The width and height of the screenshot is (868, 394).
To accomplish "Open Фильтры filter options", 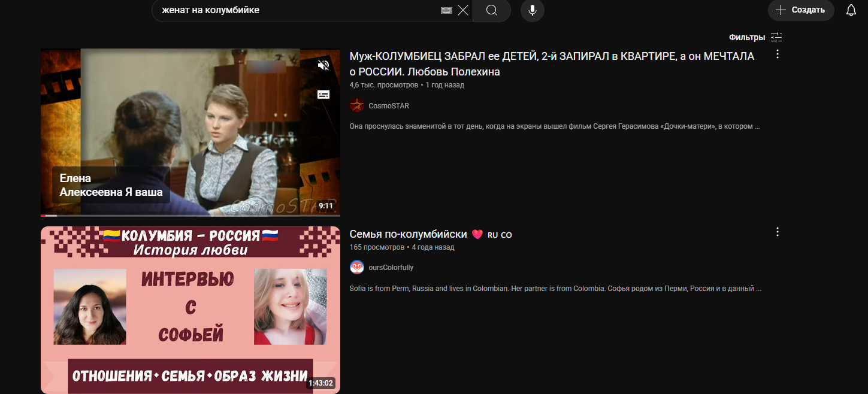I will tap(755, 37).
